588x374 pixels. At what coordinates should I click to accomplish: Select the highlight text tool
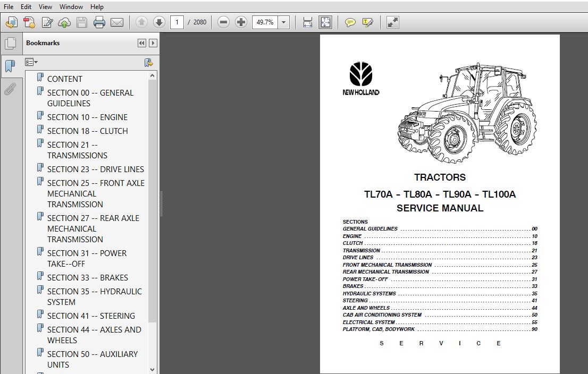(x=367, y=22)
